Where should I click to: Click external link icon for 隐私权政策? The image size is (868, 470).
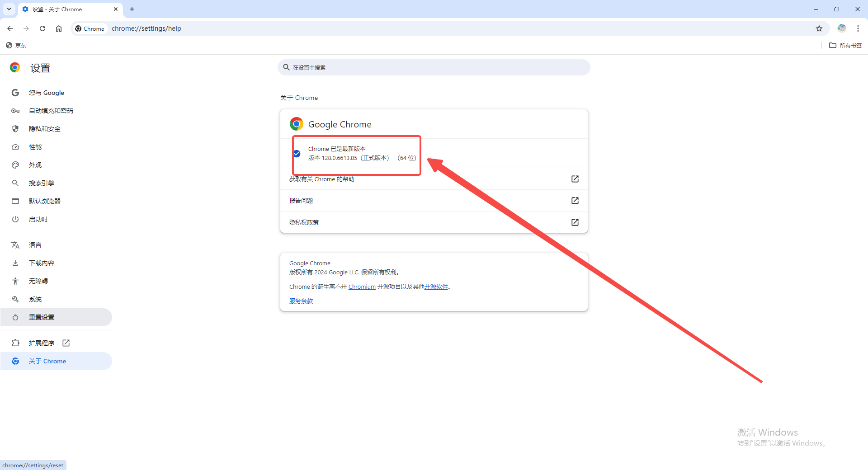coord(575,222)
